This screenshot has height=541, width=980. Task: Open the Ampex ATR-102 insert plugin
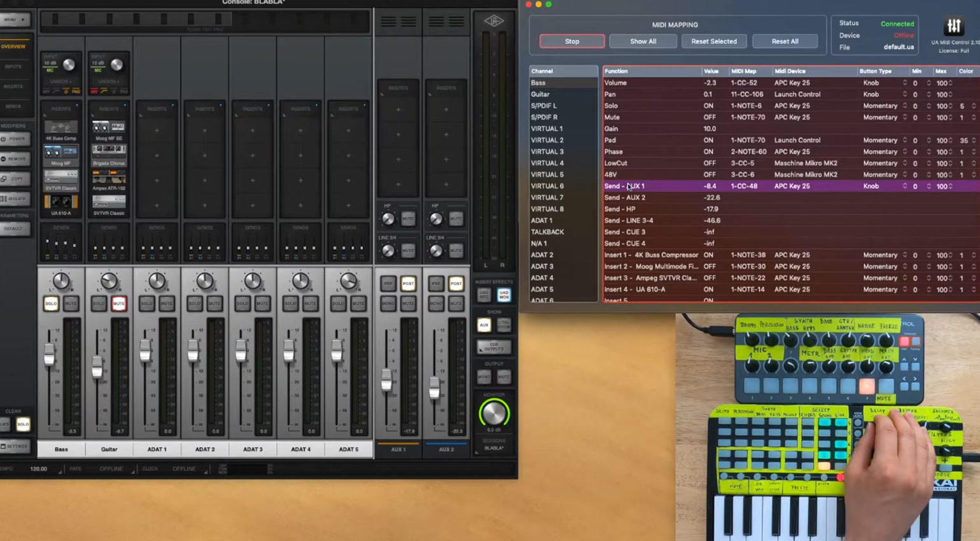109,177
